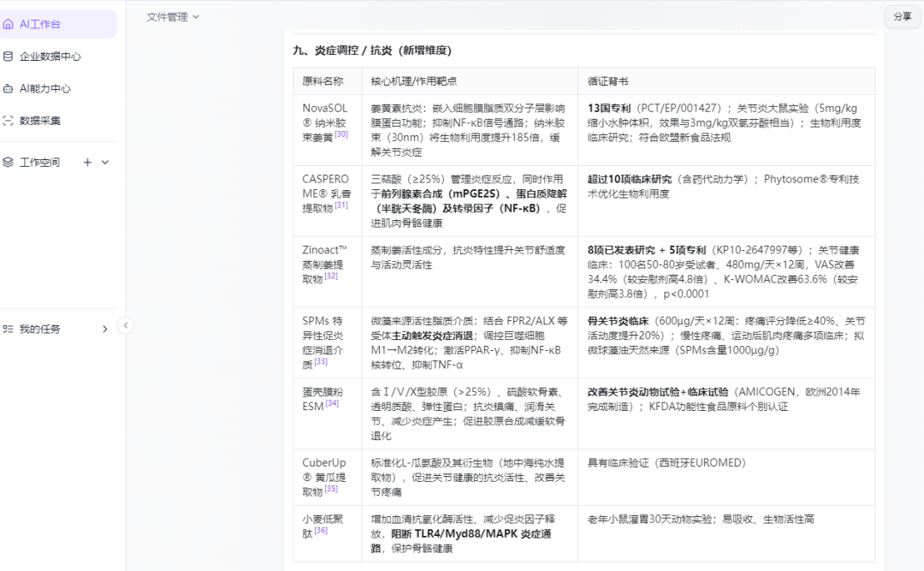
Task: Click the SPMs 特异性促炎症消退介质 cell
Action: (327, 343)
